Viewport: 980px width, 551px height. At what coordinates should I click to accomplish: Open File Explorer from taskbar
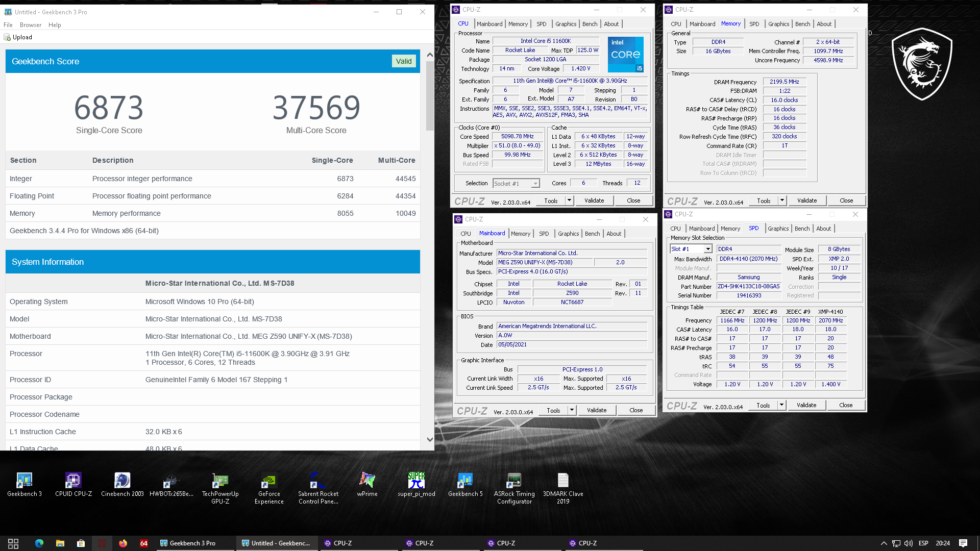point(60,543)
